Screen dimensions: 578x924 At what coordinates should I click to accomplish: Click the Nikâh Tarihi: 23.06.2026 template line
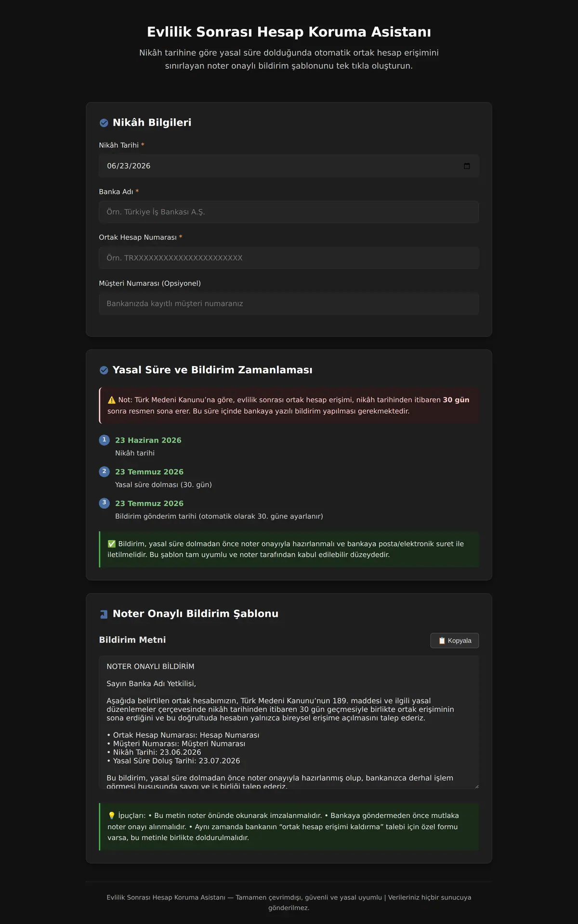(x=154, y=752)
